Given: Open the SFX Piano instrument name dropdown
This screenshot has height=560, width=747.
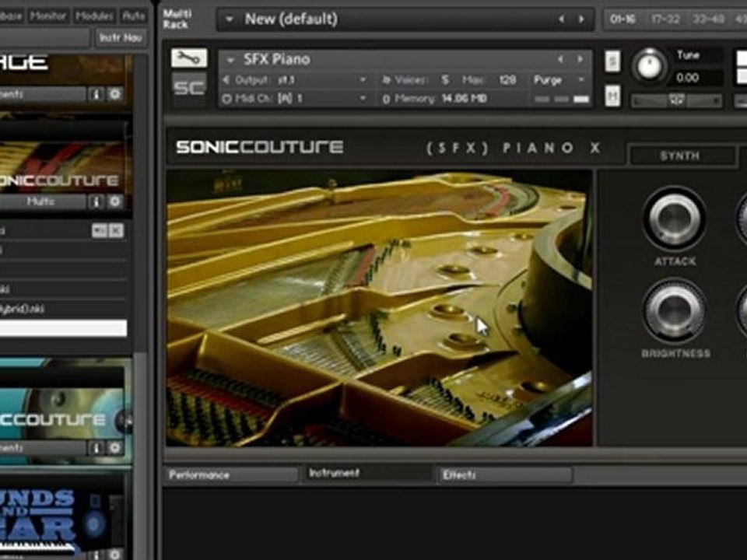Looking at the screenshot, I should pyautogui.click(x=230, y=60).
